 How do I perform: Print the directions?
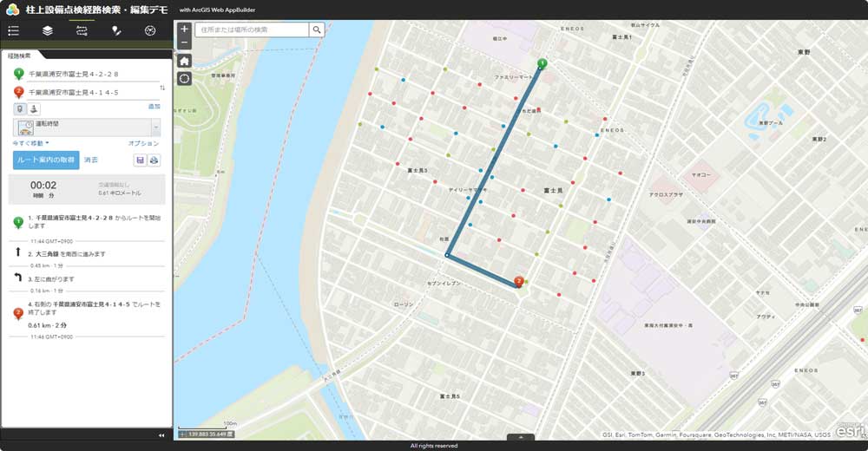tap(154, 160)
